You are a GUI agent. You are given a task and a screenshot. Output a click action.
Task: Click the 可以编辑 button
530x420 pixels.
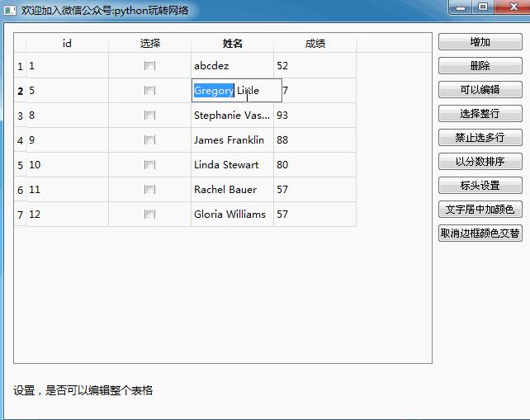480,90
